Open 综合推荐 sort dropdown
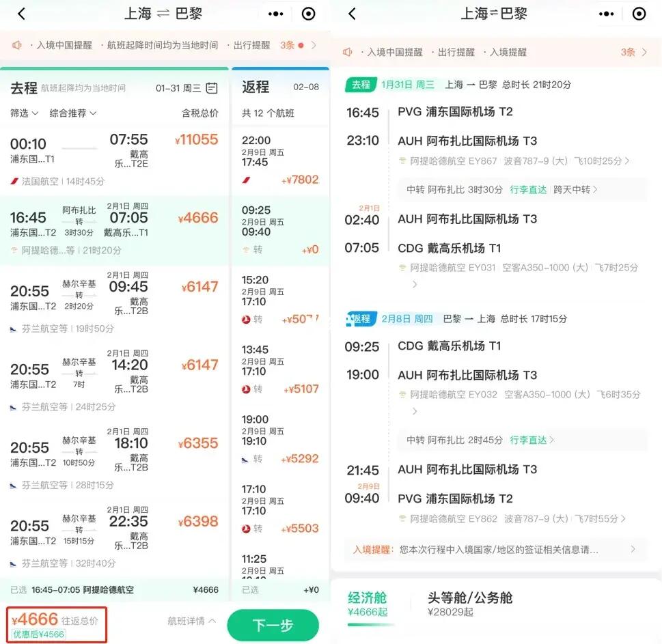 click(x=73, y=113)
